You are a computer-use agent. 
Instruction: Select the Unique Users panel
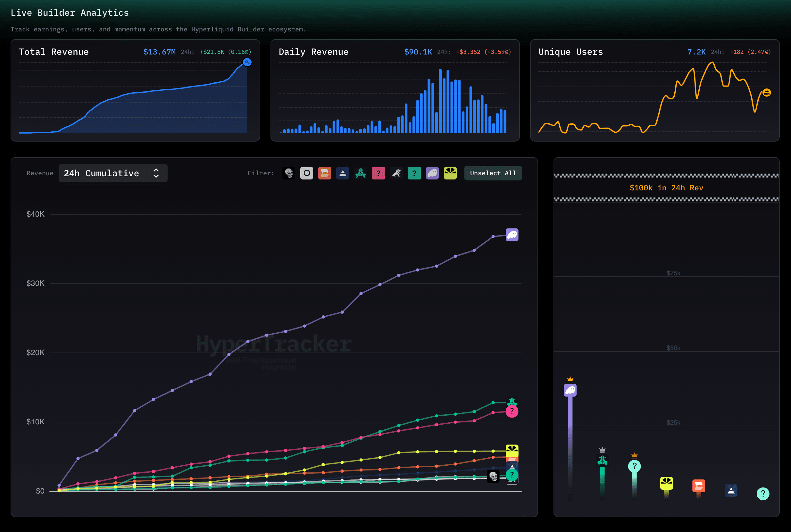pos(571,52)
